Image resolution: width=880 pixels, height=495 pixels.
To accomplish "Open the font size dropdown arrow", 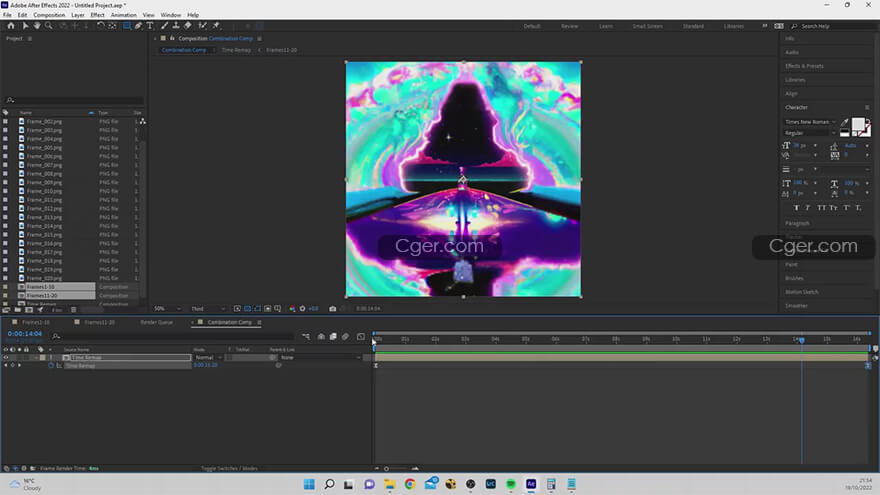I will pyautogui.click(x=815, y=145).
